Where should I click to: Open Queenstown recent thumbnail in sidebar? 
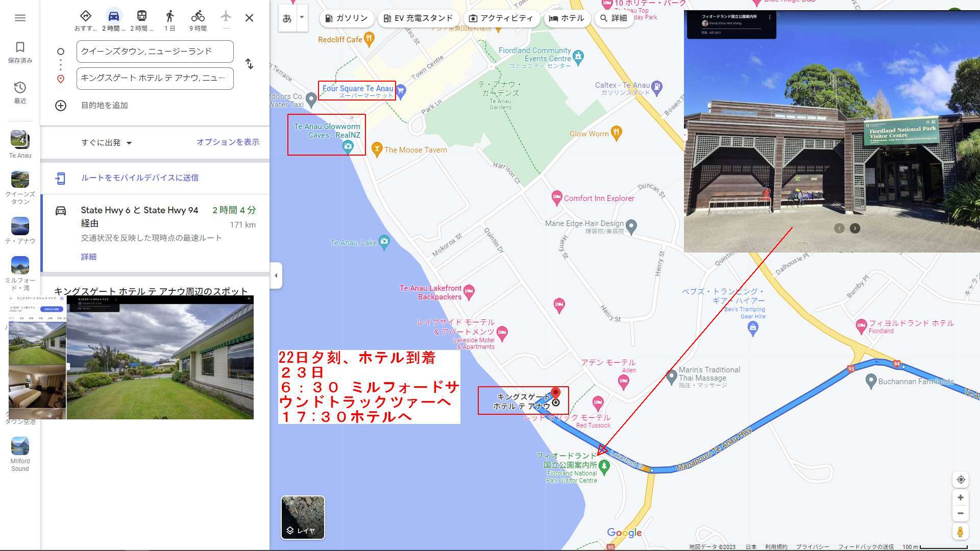(20, 187)
